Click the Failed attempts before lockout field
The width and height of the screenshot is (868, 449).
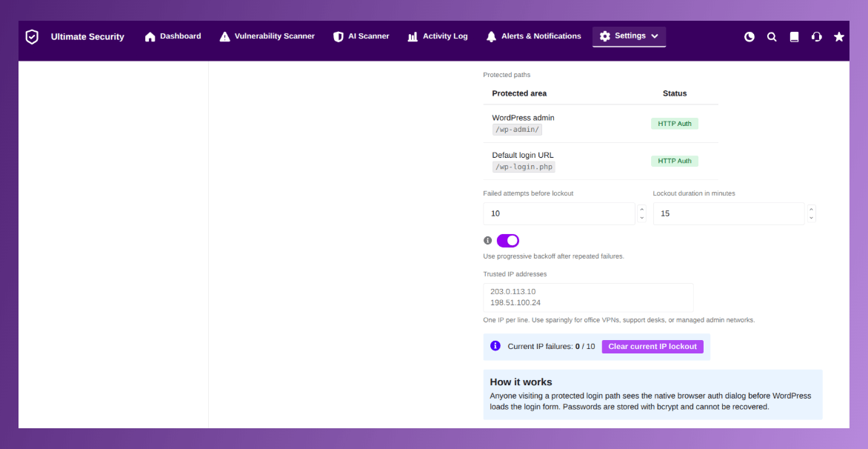tap(559, 213)
